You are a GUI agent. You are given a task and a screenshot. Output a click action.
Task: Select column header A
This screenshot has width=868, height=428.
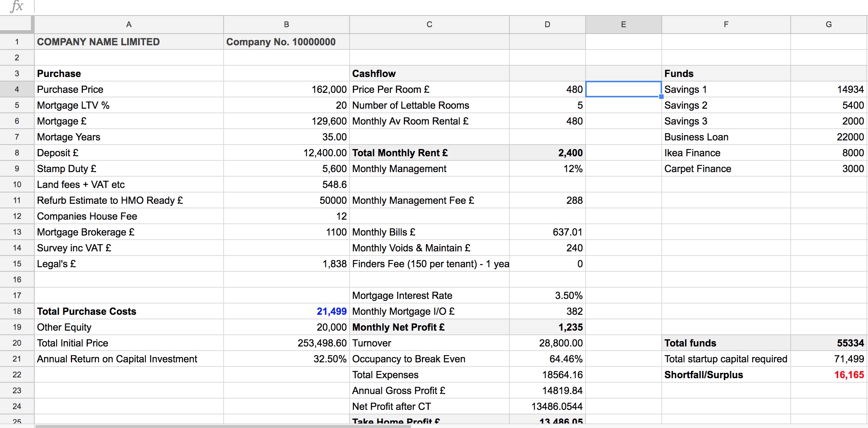(129, 24)
